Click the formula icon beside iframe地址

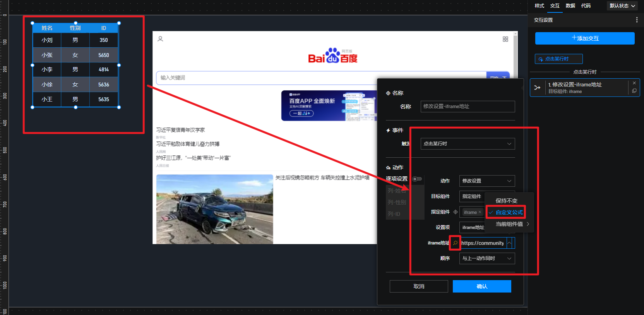(x=455, y=243)
